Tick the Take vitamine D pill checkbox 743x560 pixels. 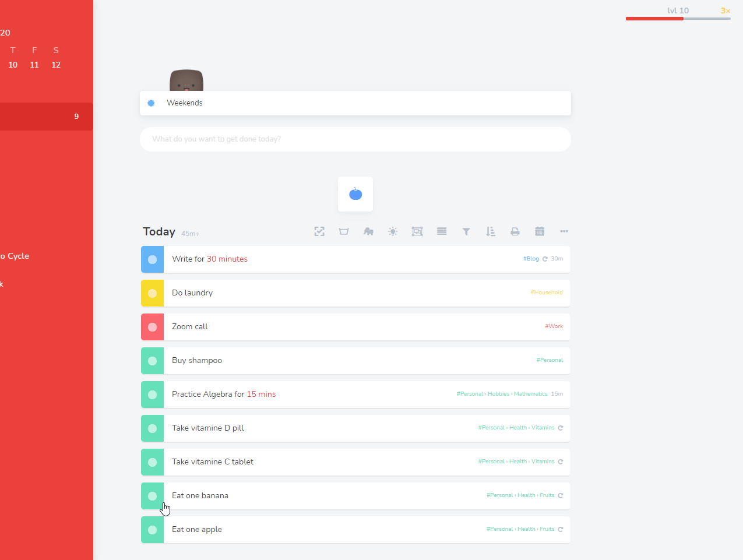(152, 428)
